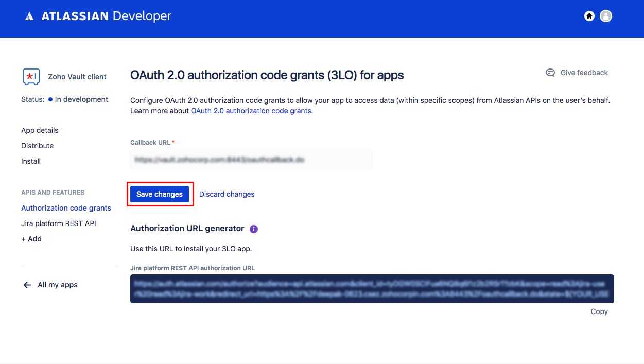The height and width of the screenshot is (364, 644).
Task: Click the APIS AND FEATURES section heading
Action: (x=53, y=193)
